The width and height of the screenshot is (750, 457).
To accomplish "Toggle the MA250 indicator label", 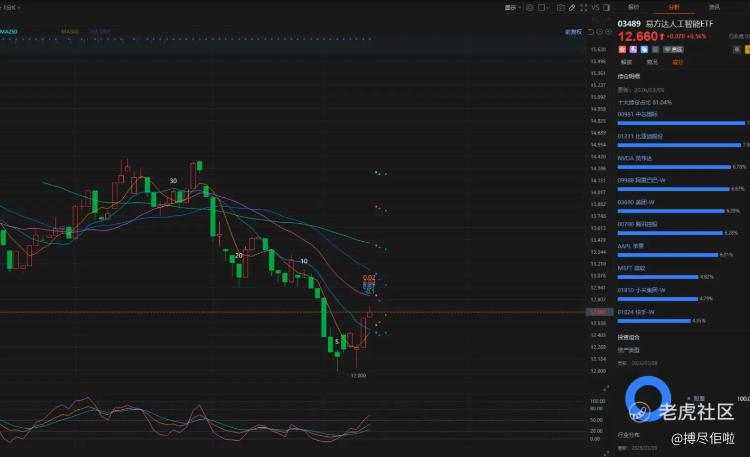I will pos(8,32).
